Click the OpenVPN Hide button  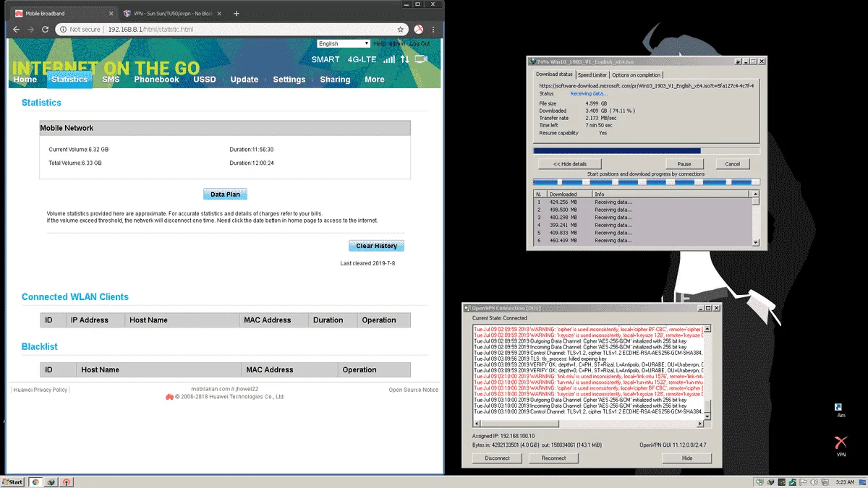pos(687,458)
